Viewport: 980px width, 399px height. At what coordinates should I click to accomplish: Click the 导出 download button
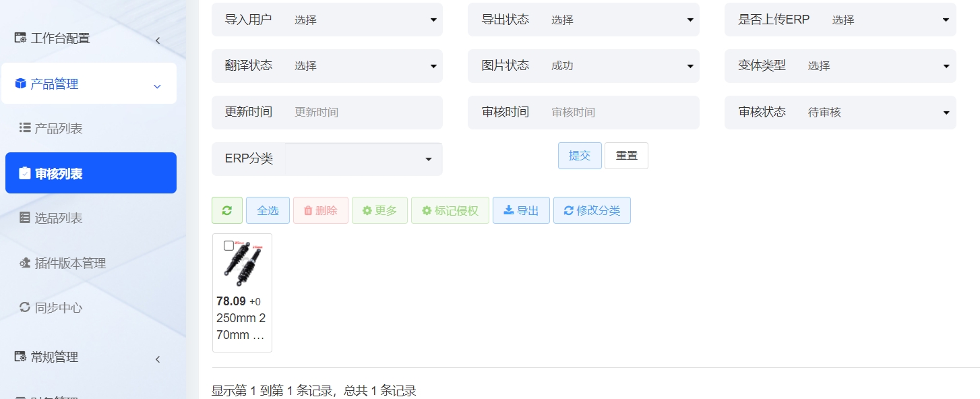[521, 210]
